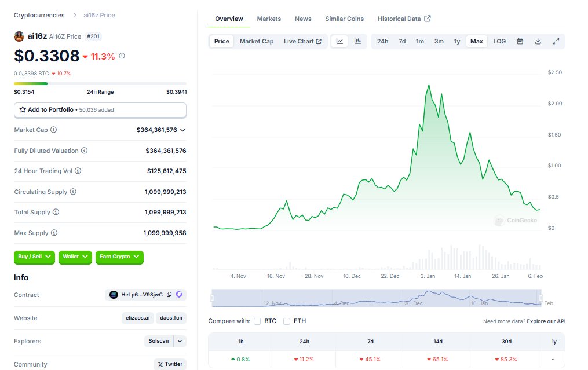The width and height of the screenshot is (588, 370).
Task: Toggle LOG scale on the chart
Action: pos(499,41)
